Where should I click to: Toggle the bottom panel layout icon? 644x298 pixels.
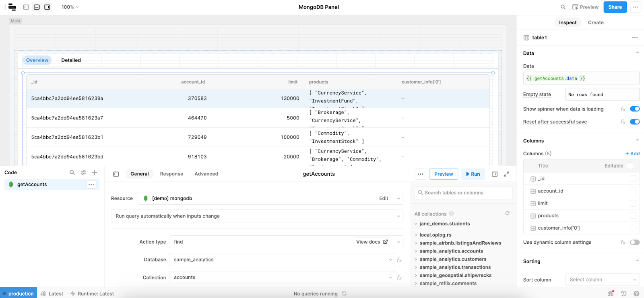[37, 7]
